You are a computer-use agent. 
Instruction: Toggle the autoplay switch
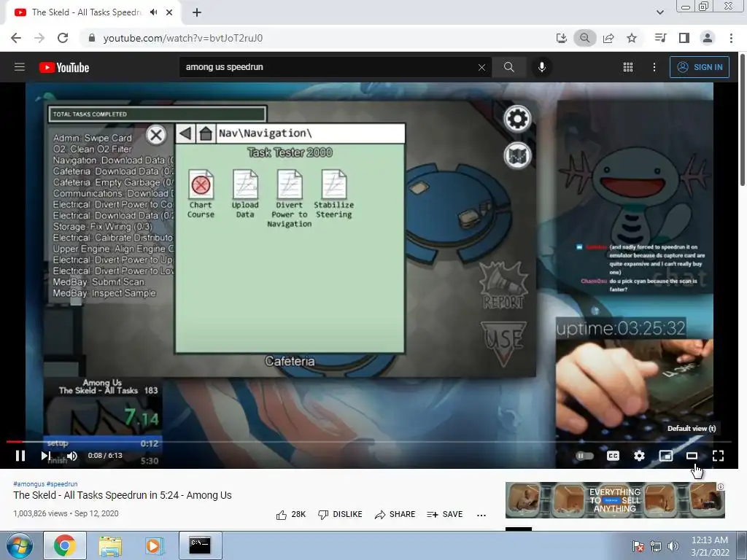click(584, 456)
